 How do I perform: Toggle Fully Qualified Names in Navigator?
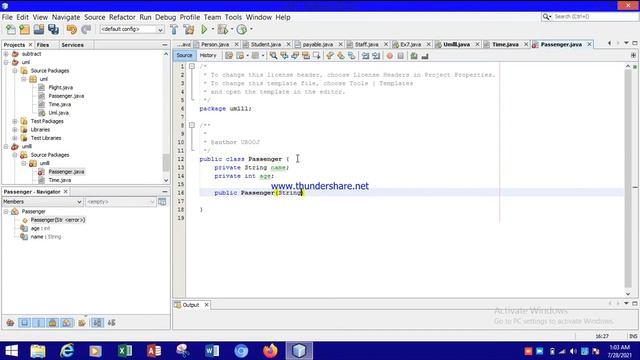[x=82, y=323]
